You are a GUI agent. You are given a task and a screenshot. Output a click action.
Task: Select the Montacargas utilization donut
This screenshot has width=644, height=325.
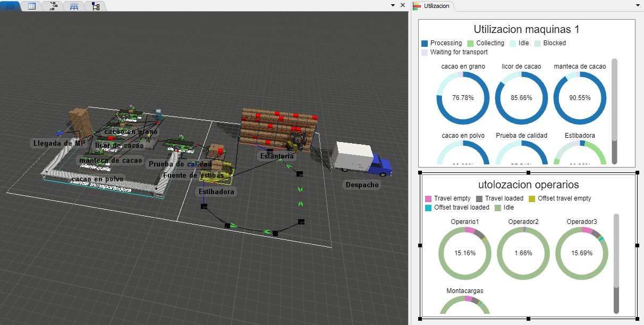pos(465,305)
